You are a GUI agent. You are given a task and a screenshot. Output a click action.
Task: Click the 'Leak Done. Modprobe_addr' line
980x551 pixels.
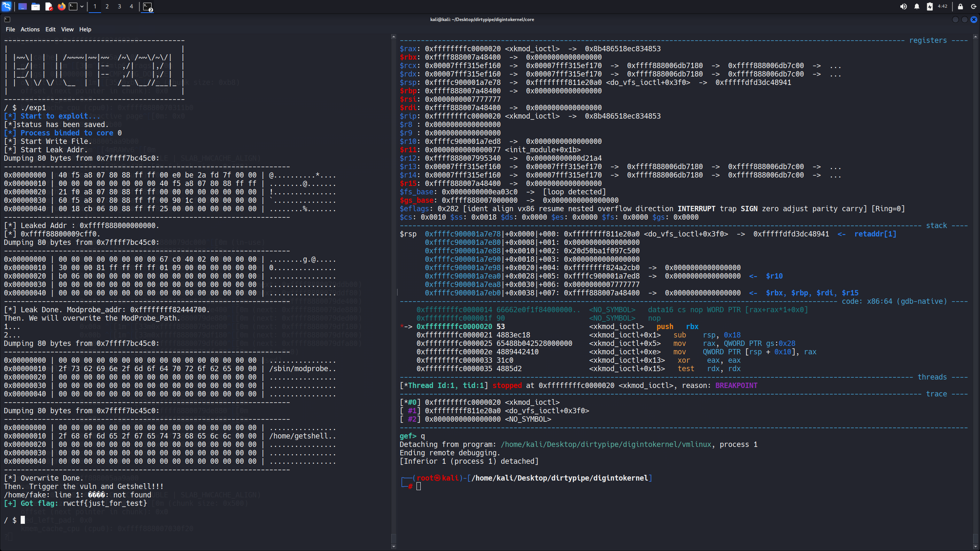(107, 310)
